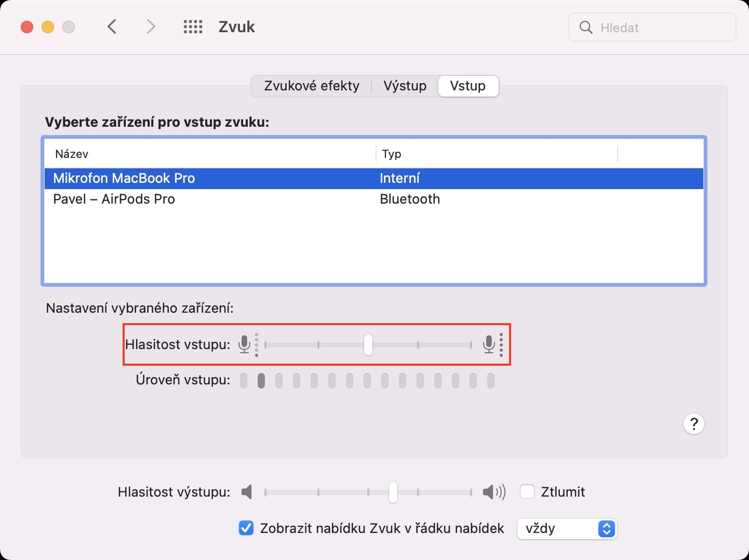Switch to the Výstup tab
This screenshot has height=560, width=749.
click(x=405, y=86)
